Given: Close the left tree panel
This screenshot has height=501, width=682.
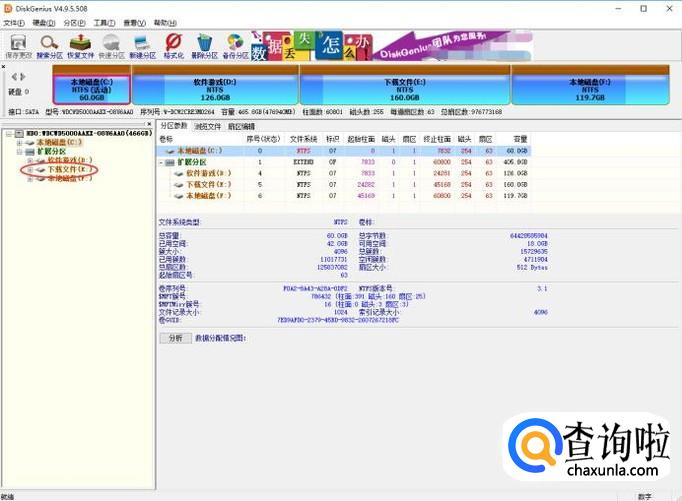Looking at the screenshot, I should pos(149,124).
